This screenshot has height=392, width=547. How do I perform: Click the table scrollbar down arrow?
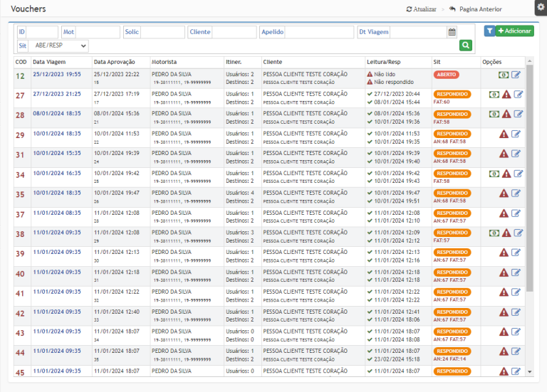(x=529, y=371)
